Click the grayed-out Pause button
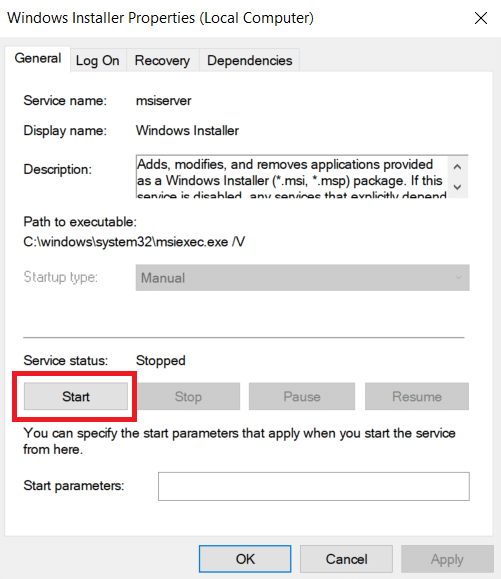Image resolution: width=501 pixels, height=579 pixels. click(x=302, y=397)
